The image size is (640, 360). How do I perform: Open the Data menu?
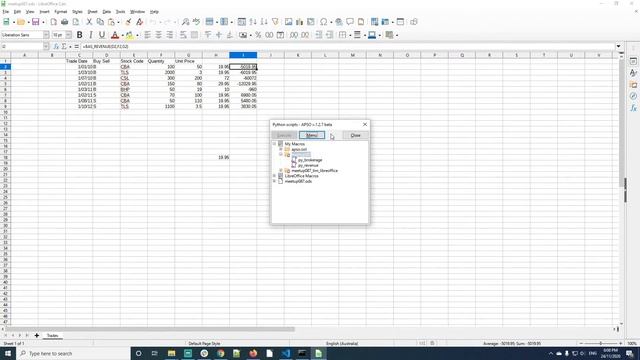(107, 12)
